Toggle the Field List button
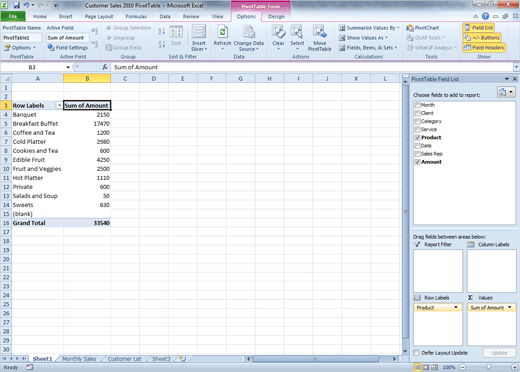The height and width of the screenshot is (372, 520). pos(478,28)
